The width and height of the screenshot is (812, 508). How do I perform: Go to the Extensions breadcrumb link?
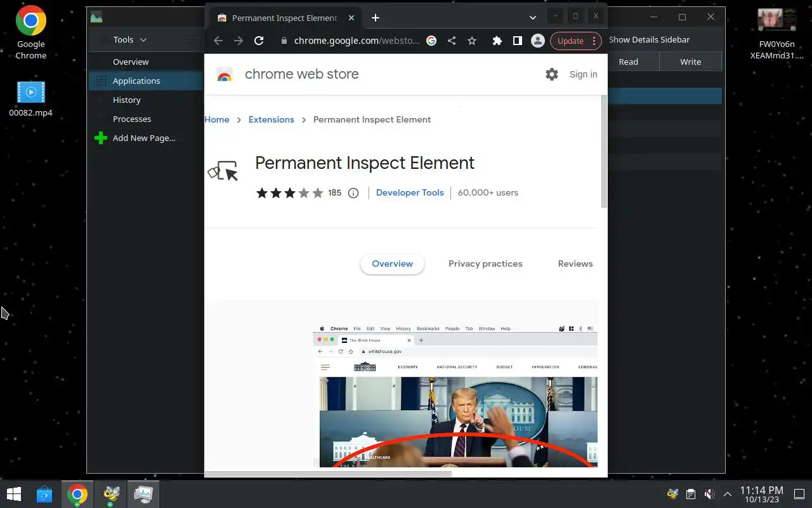[272, 119]
